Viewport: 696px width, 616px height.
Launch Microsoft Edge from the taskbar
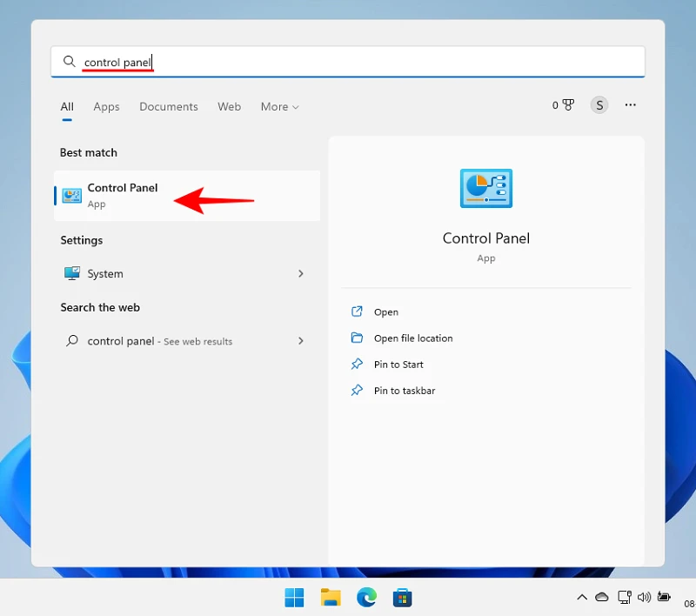pyautogui.click(x=366, y=598)
